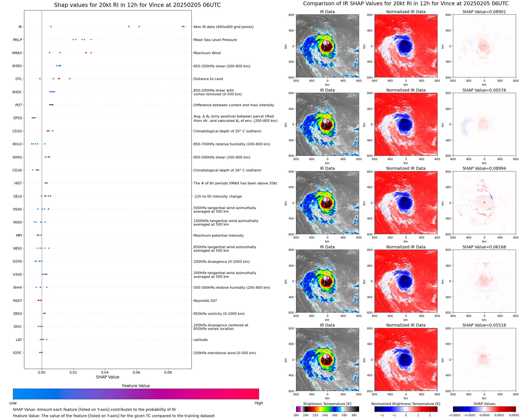Click the V20C feature label
The width and height of the screenshot is (521, 420).
[x=17, y=353]
